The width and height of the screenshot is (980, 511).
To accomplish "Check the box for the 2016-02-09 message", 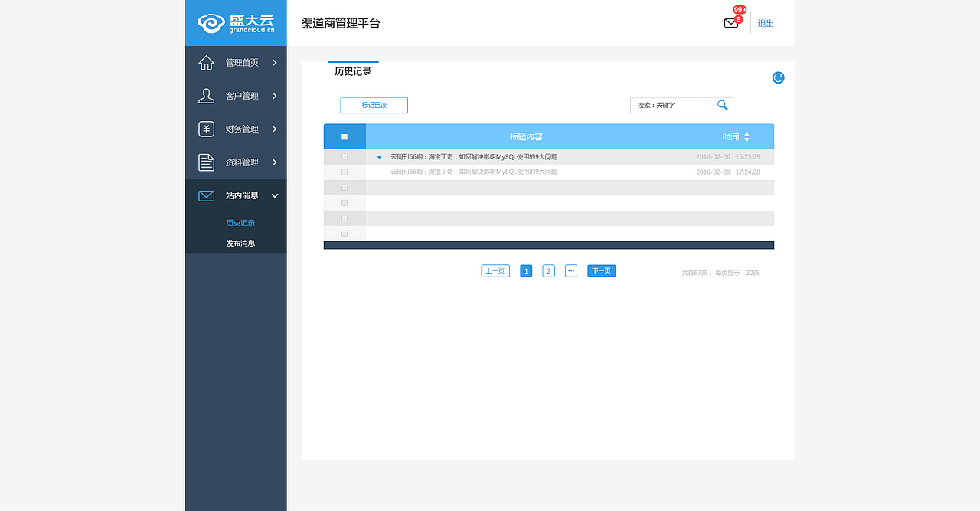I will coord(345,172).
